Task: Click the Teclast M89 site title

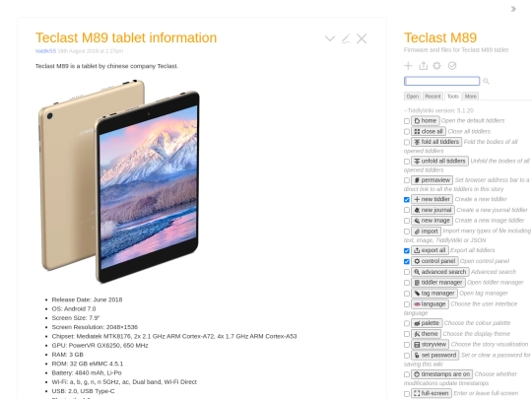Action: click(440, 37)
